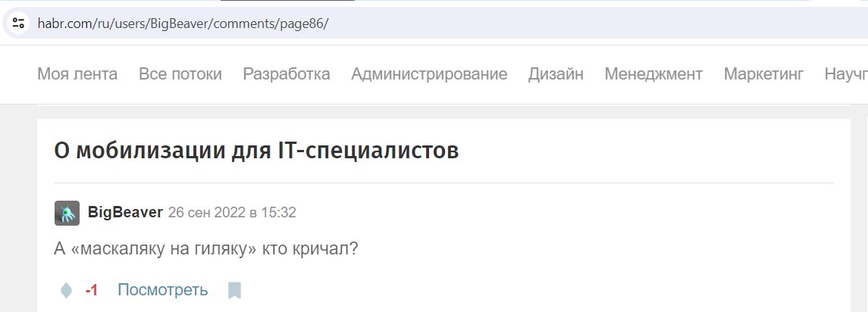This screenshot has height=312, width=868.
Task: Click the Посмотреть link under the comment
Action: [x=163, y=290]
